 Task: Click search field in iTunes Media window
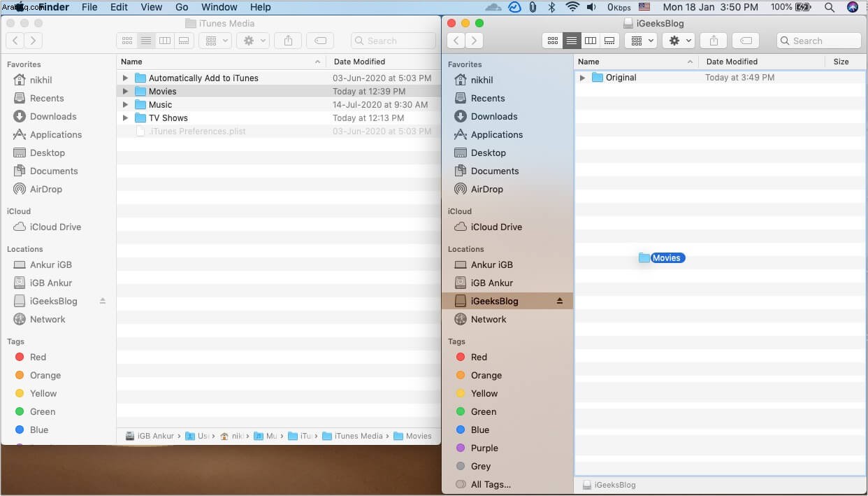(393, 41)
